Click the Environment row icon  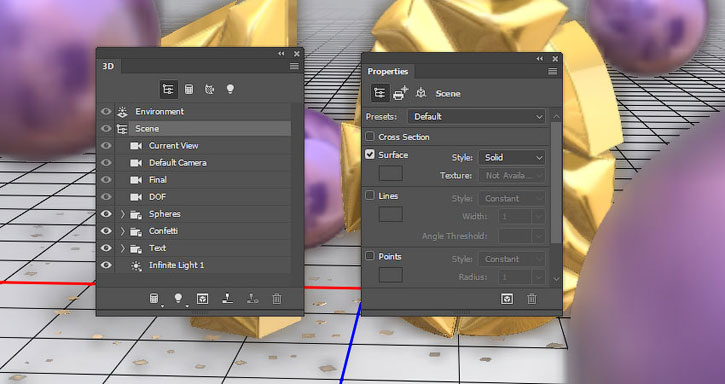tap(122, 111)
